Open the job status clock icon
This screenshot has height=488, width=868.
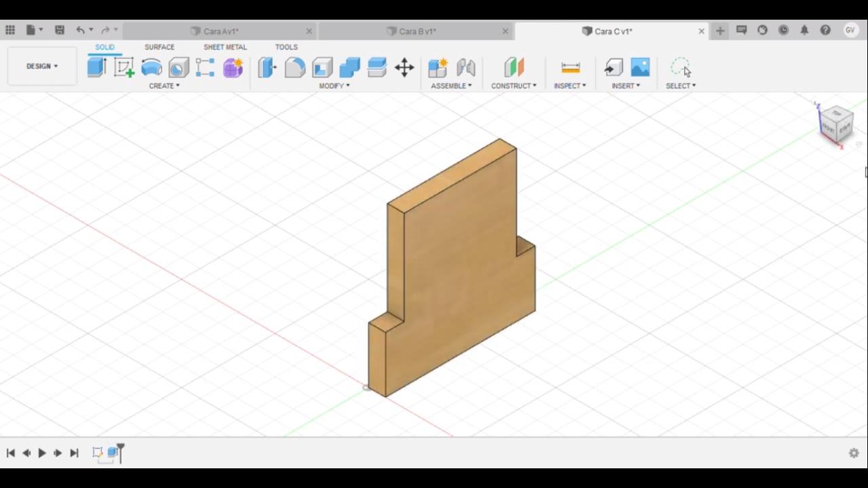coord(783,31)
